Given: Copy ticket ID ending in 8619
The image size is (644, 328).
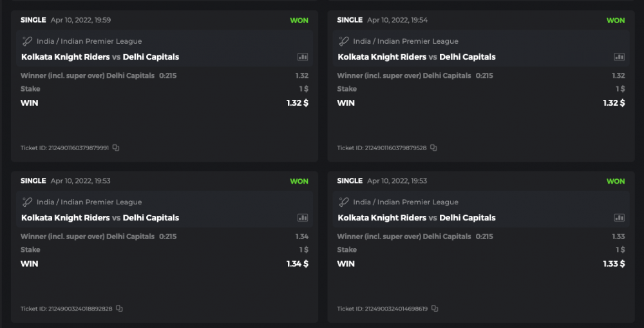Looking at the screenshot, I should coord(435,309).
